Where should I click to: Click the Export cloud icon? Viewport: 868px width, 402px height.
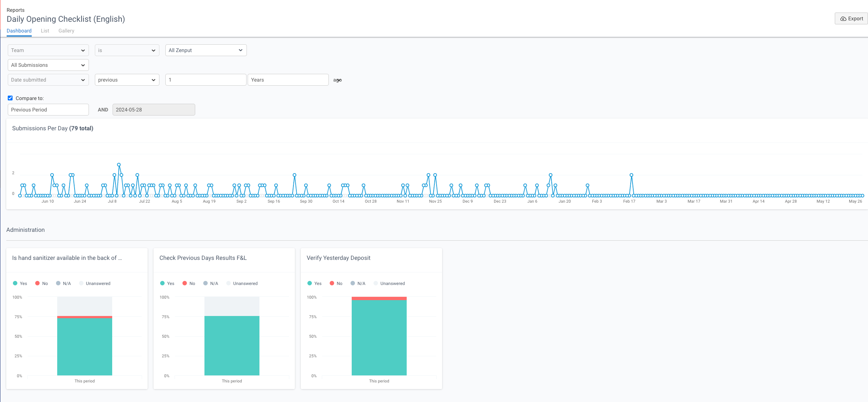point(844,18)
